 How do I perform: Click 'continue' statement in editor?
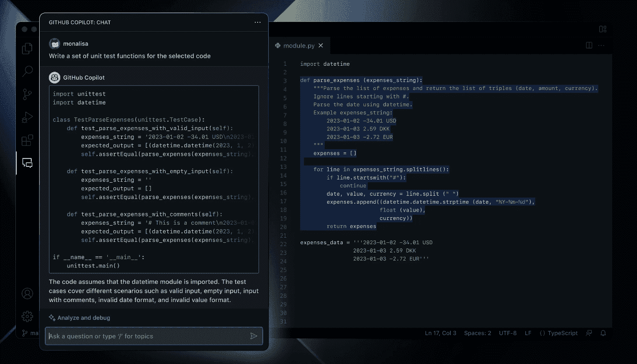353,185
